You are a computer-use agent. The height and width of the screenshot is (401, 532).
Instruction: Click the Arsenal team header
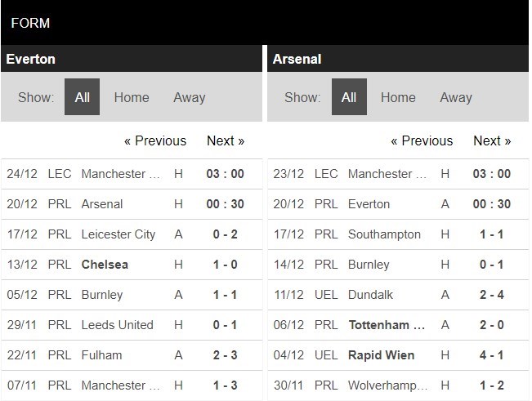pos(297,59)
